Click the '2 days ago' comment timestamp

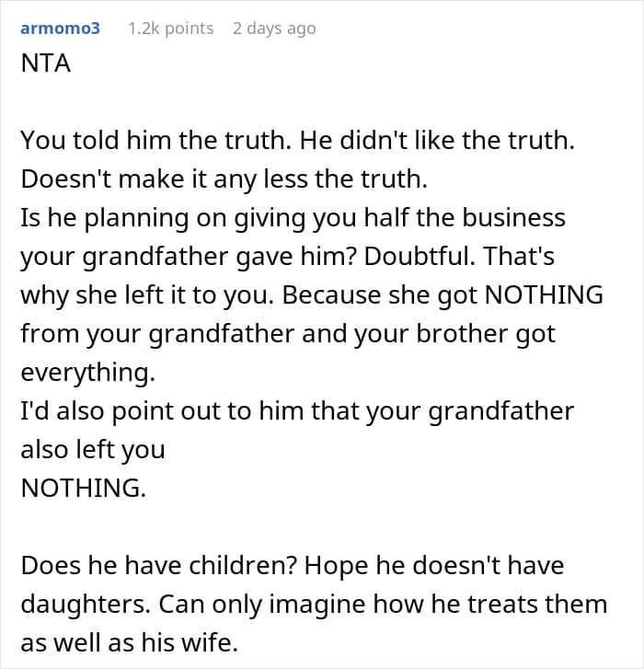point(273,29)
